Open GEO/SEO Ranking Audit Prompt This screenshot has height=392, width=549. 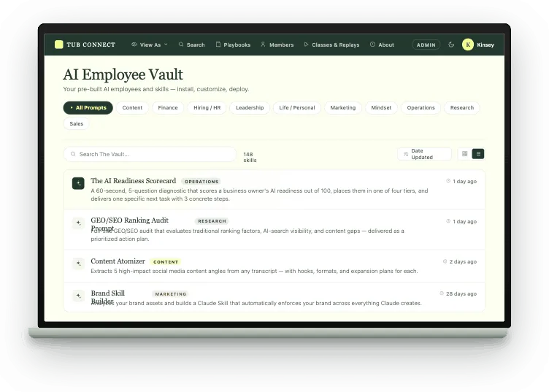pos(129,224)
